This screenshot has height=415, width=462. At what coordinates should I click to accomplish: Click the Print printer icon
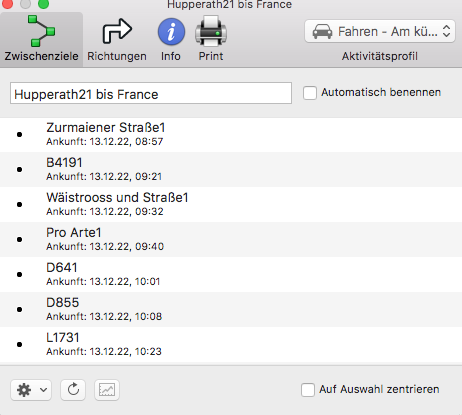pos(211,31)
